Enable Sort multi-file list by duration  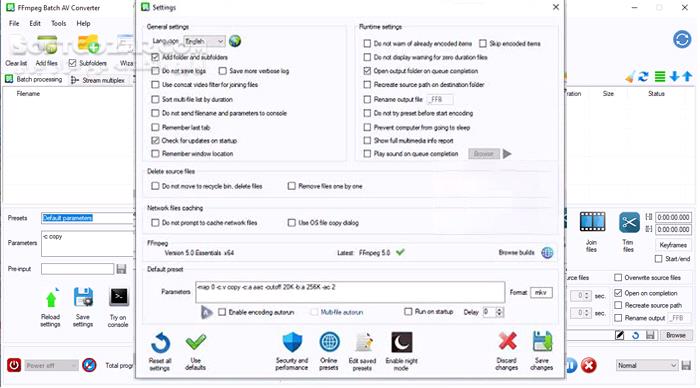point(155,99)
